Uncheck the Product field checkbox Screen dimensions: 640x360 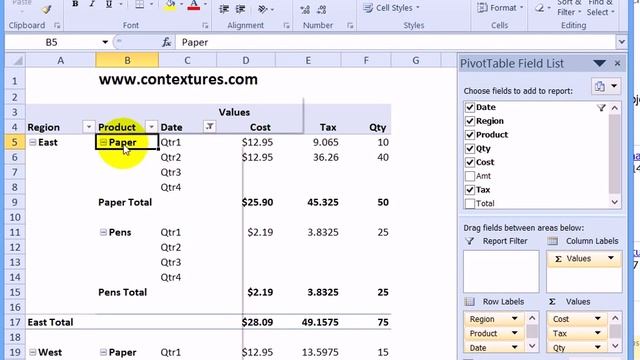pyautogui.click(x=470, y=135)
